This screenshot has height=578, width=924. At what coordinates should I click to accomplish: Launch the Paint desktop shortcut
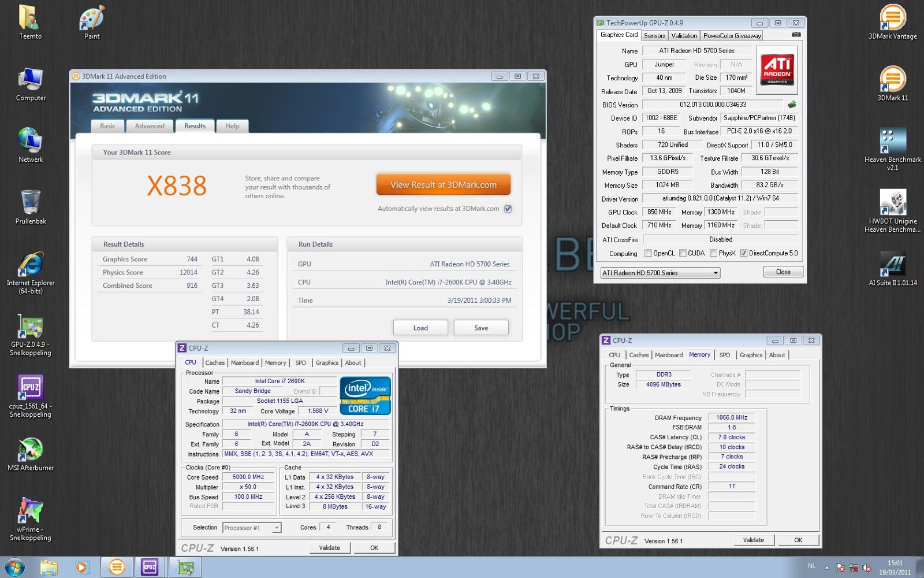point(92,23)
